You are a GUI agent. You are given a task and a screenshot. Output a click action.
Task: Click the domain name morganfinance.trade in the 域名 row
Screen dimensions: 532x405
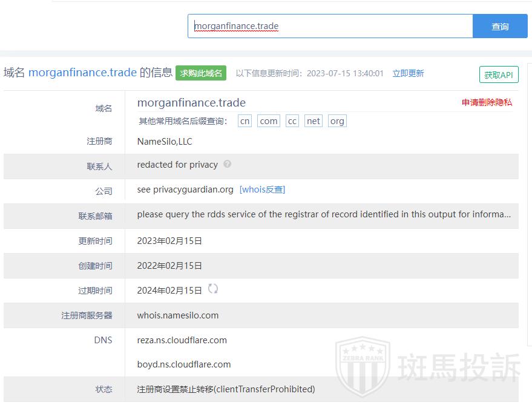191,102
